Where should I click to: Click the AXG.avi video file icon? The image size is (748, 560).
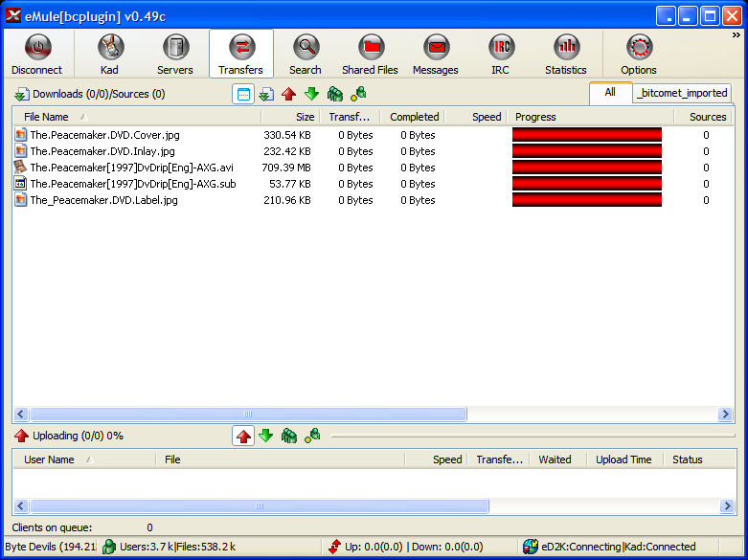point(20,167)
